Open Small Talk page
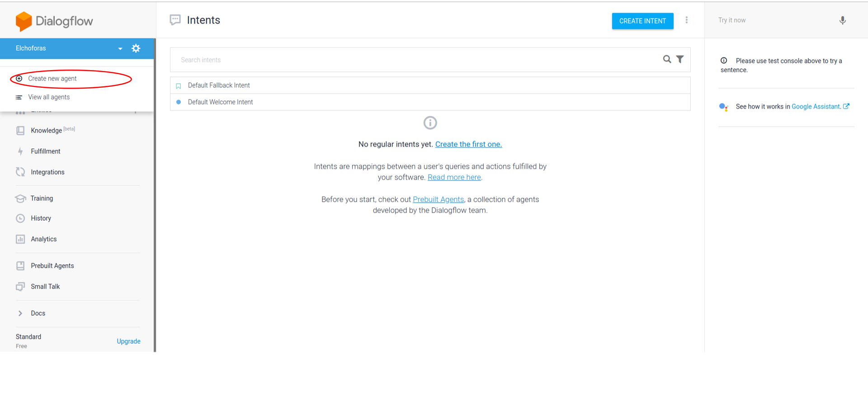Screen dimensions: 868x408 point(45,287)
